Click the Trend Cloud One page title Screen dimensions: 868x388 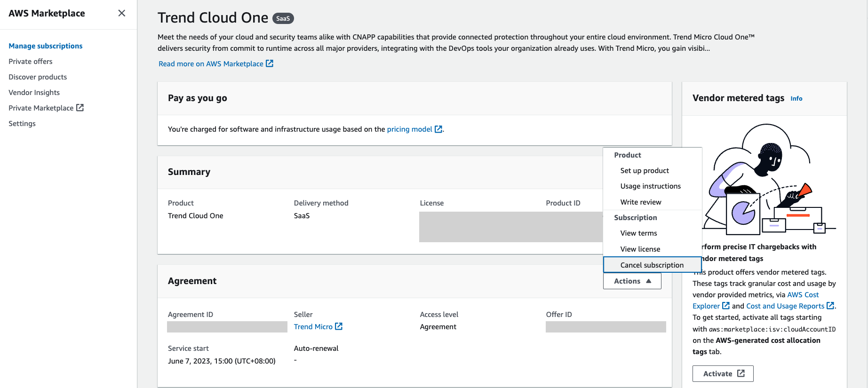tap(213, 18)
